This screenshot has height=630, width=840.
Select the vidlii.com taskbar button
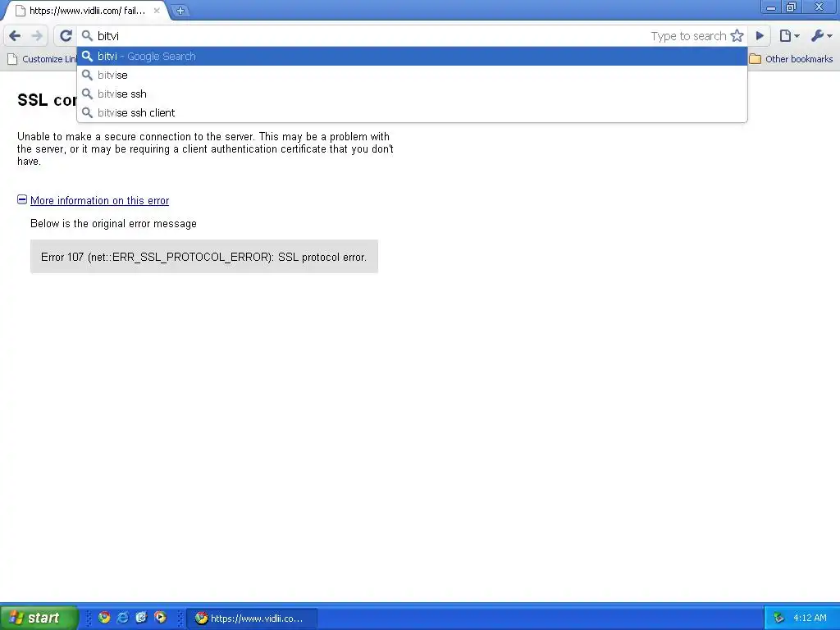tap(253, 619)
